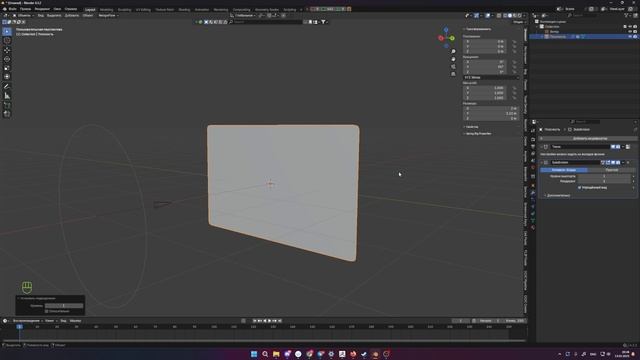
Task: Open Windows taskbar search
Action: (x=265, y=354)
